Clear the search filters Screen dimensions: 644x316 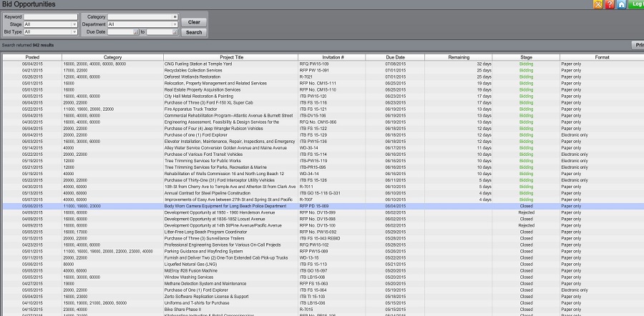tap(194, 22)
